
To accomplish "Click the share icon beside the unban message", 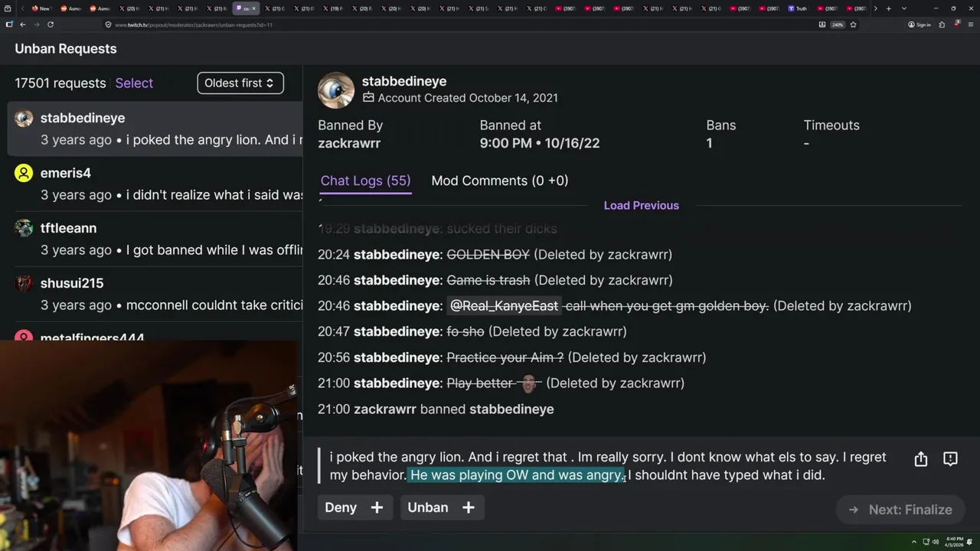I will click(921, 459).
